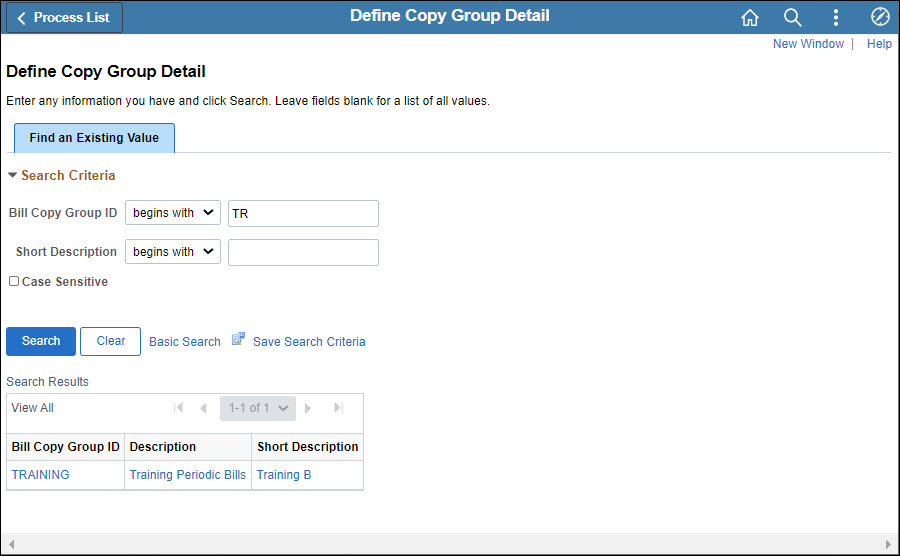Open the TRAINING search result link

(x=41, y=475)
